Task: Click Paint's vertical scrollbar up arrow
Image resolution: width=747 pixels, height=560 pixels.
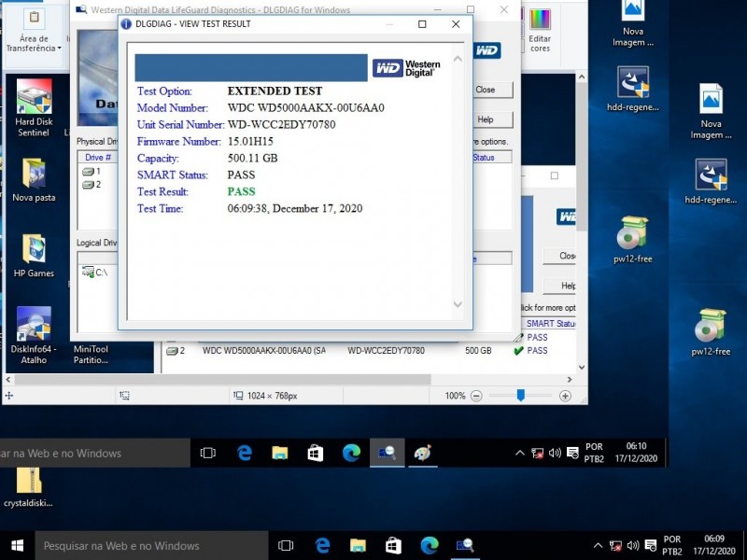Action: pos(581,77)
